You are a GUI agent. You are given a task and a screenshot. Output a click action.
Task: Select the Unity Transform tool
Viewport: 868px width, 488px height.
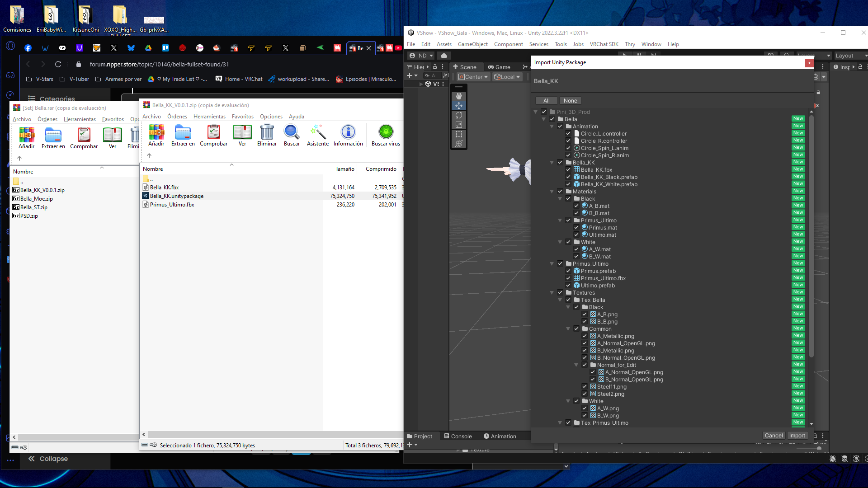click(x=459, y=143)
